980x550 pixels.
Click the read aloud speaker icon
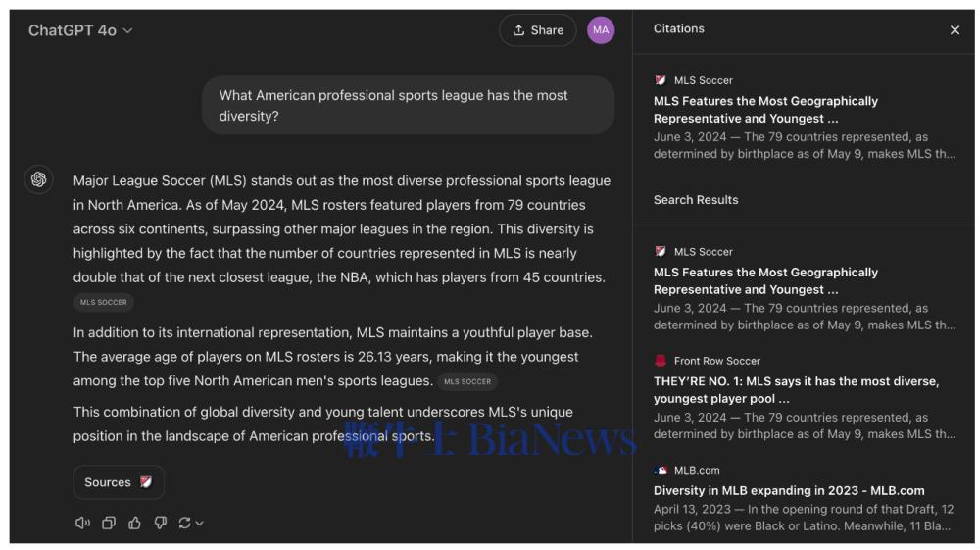click(x=82, y=524)
